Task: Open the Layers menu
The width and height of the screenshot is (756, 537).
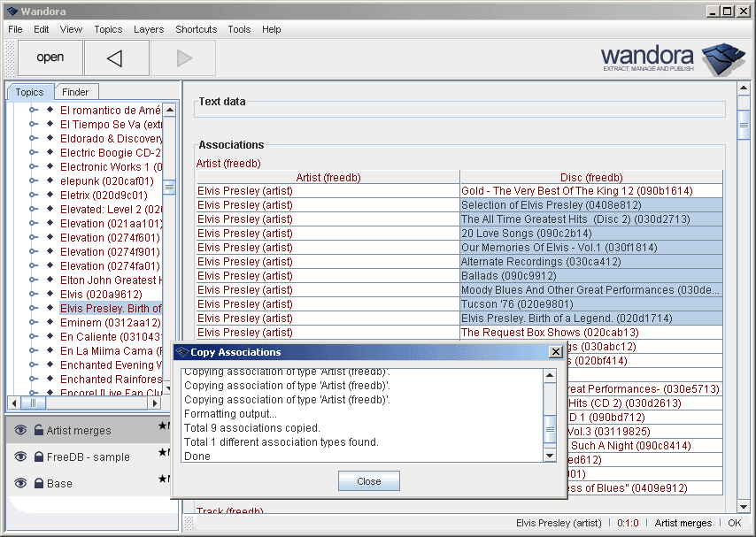Action: pos(149,29)
